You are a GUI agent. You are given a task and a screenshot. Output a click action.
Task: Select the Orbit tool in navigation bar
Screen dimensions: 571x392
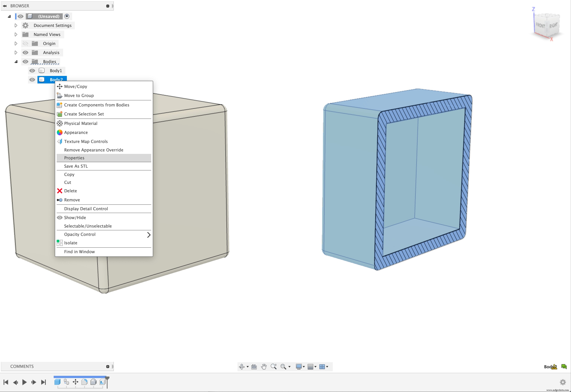[x=242, y=366]
